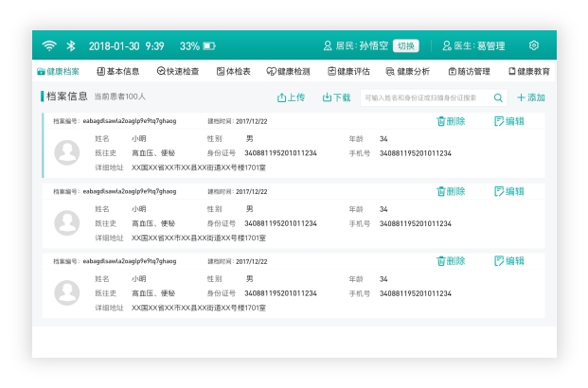The width and height of the screenshot is (588, 388).
Task: Edit the second patient record
Action: coord(508,191)
